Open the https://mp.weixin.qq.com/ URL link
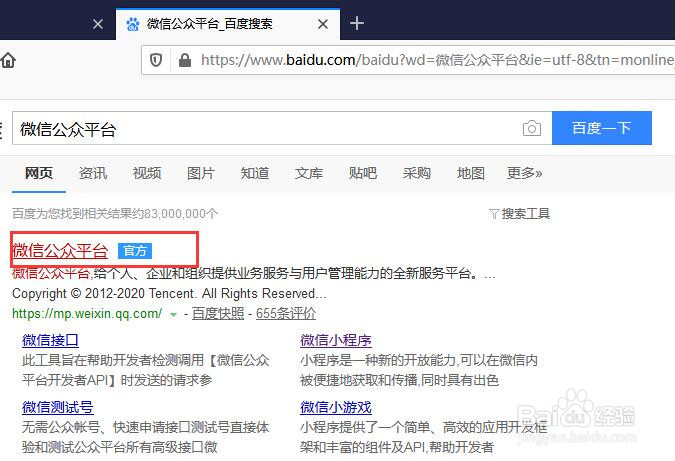 [87, 313]
